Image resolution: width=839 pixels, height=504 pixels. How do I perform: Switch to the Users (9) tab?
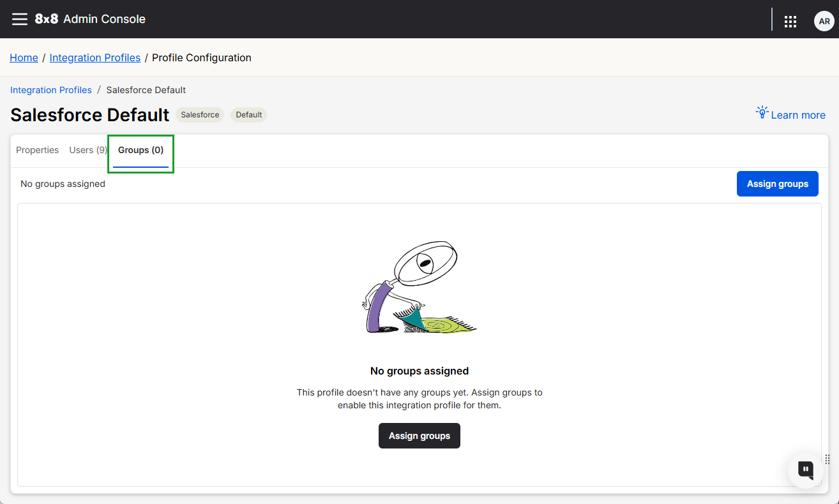pyautogui.click(x=88, y=150)
